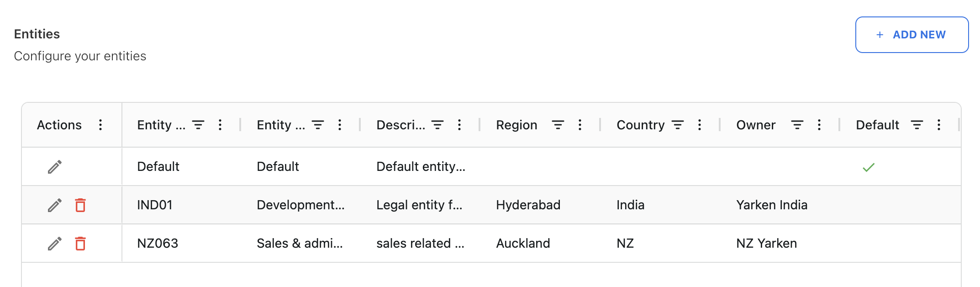Delete the NZ063 entity
980x287 pixels.
coord(80,244)
